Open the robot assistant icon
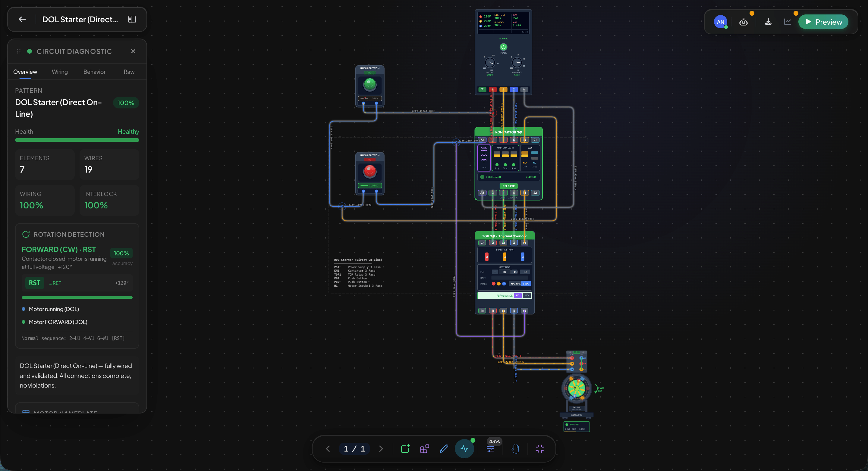 (743, 22)
